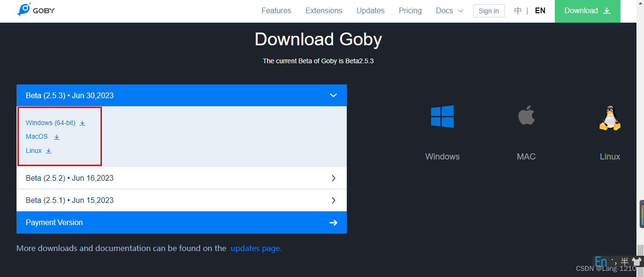Click the current Beta version text
Image resolution: width=644 pixels, height=277 pixels.
(318, 61)
